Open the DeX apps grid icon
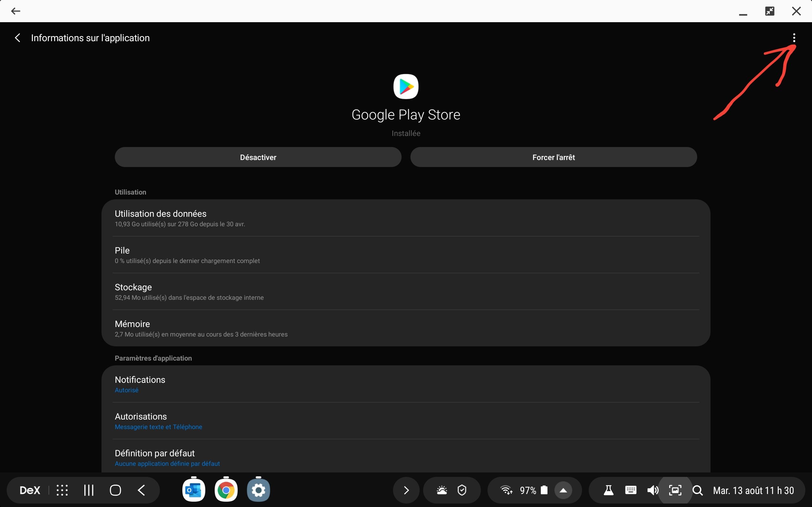 (62, 490)
